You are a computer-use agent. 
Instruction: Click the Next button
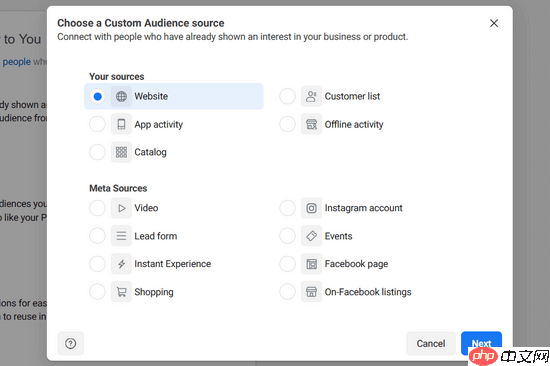481,343
